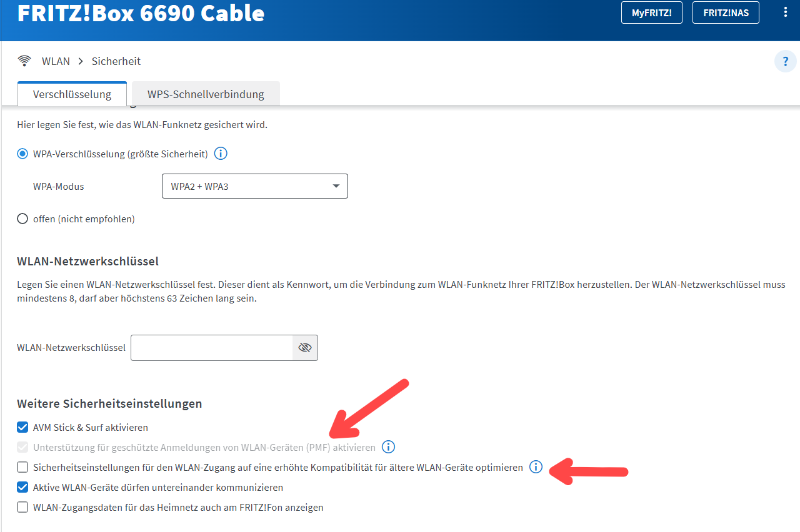Show info for WPA-Verschlüsselung
The height and width of the screenshot is (532, 800).
click(x=221, y=154)
